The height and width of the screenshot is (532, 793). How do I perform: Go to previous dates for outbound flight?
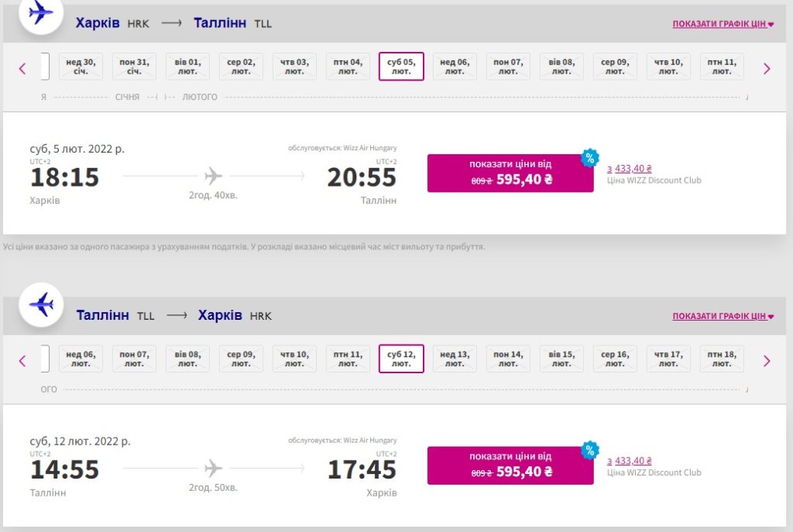coord(22,68)
